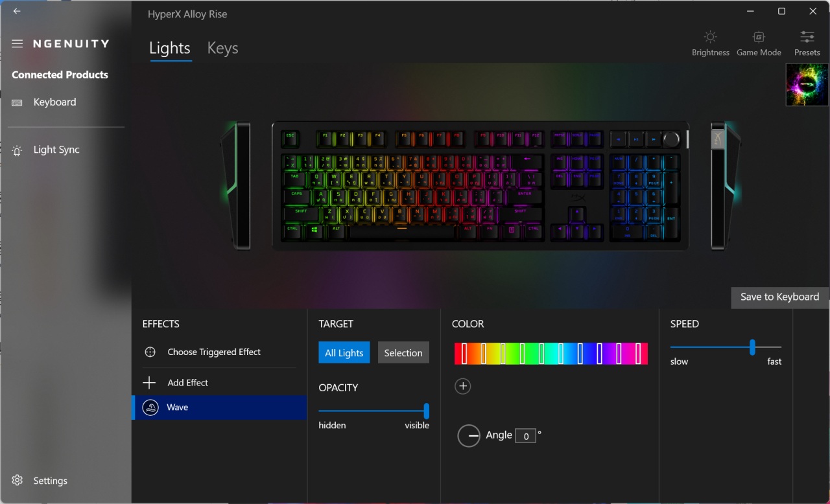Set target to Selection

pos(403,352)
